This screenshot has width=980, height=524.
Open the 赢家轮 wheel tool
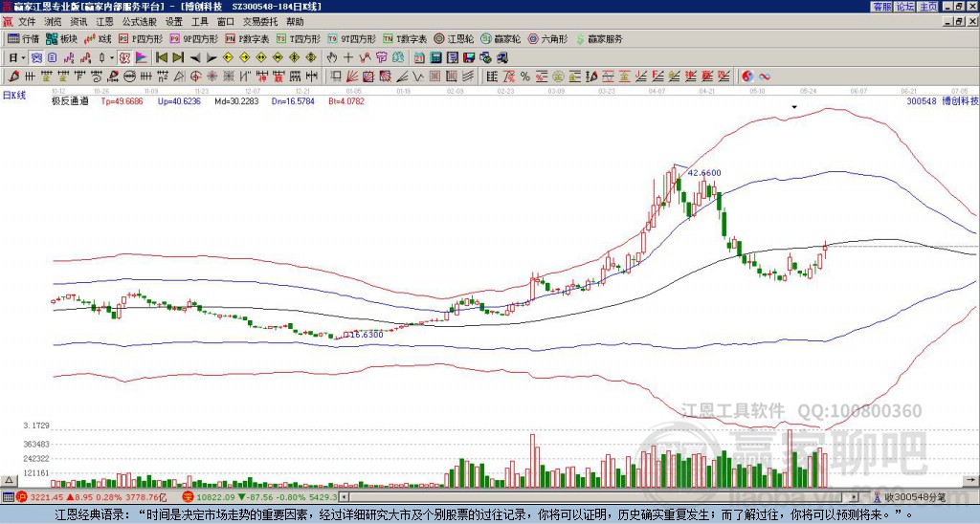pos(501,38)
